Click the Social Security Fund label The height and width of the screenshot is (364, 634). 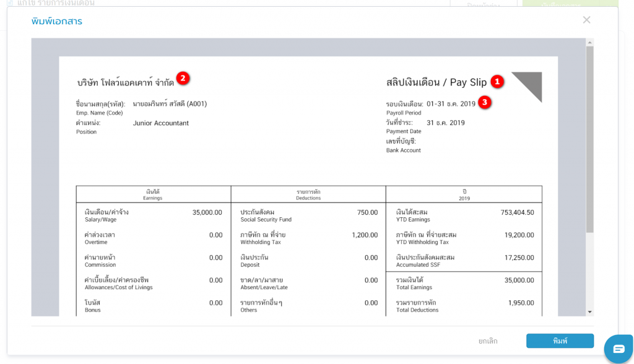pos(266,215)
